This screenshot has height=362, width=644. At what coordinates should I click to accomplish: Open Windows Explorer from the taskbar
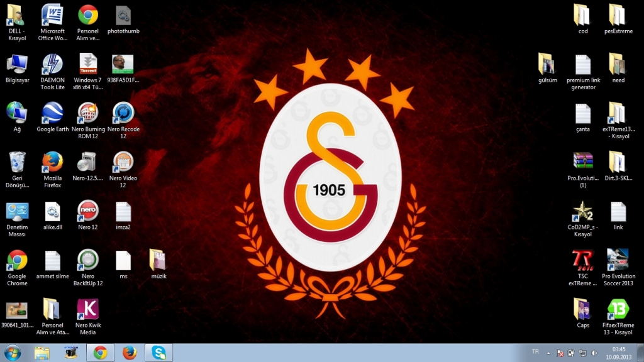[x=42, y=353]
